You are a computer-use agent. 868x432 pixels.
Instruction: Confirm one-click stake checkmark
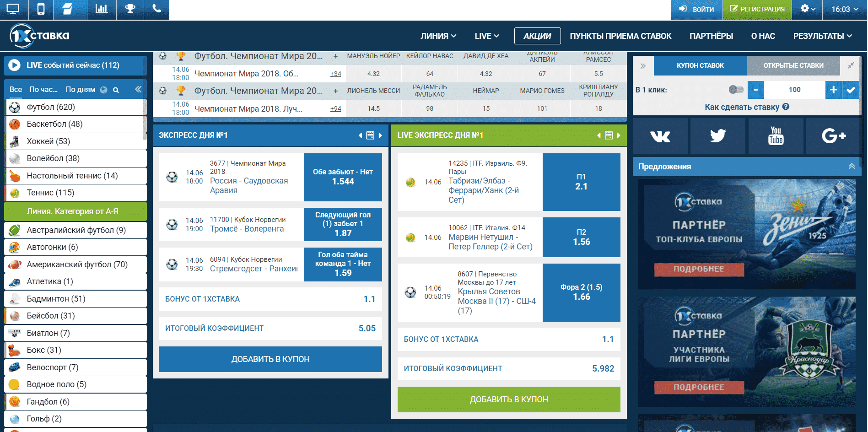[x=851, y=90]
